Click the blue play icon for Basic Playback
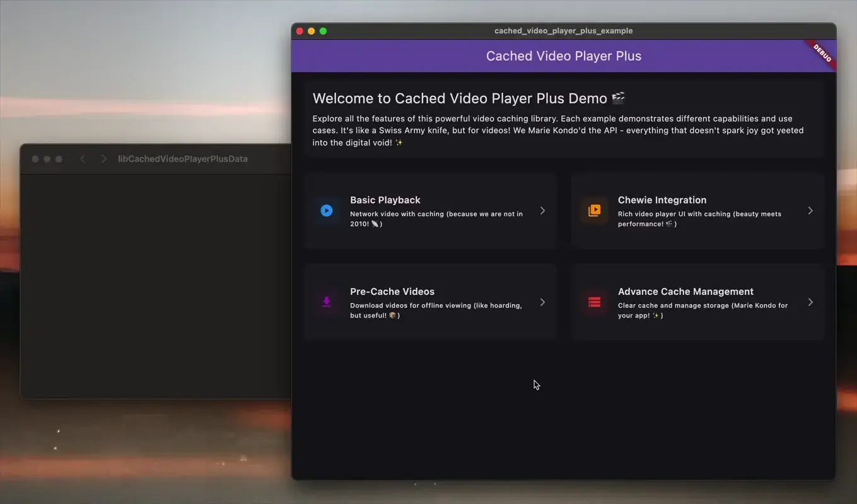Viewport: 857px width, 504px height. coord(326,211)
